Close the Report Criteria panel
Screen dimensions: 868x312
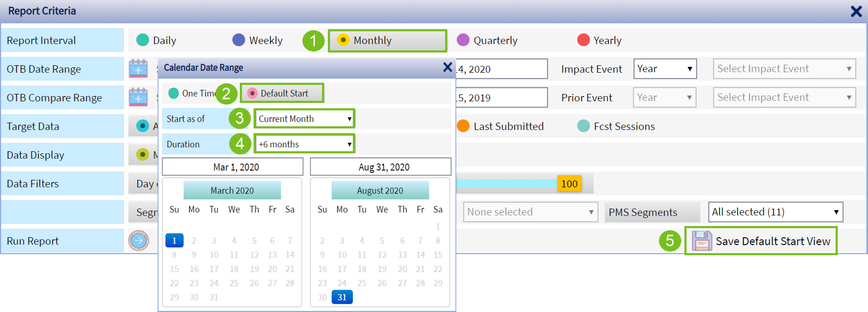pyautogui.click(x=856, y=11)
